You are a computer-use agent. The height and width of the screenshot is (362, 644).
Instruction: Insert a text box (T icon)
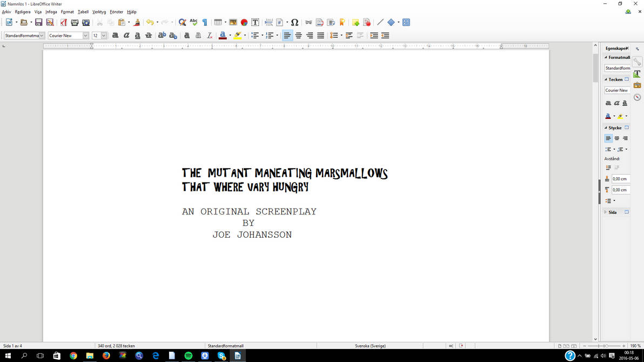(x=255, y=22)
